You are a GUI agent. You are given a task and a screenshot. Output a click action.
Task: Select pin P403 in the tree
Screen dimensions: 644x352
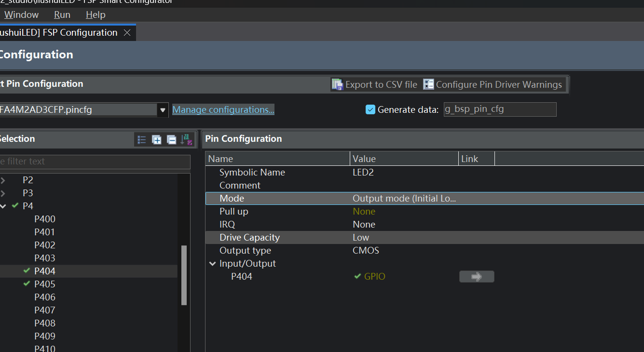45,258
